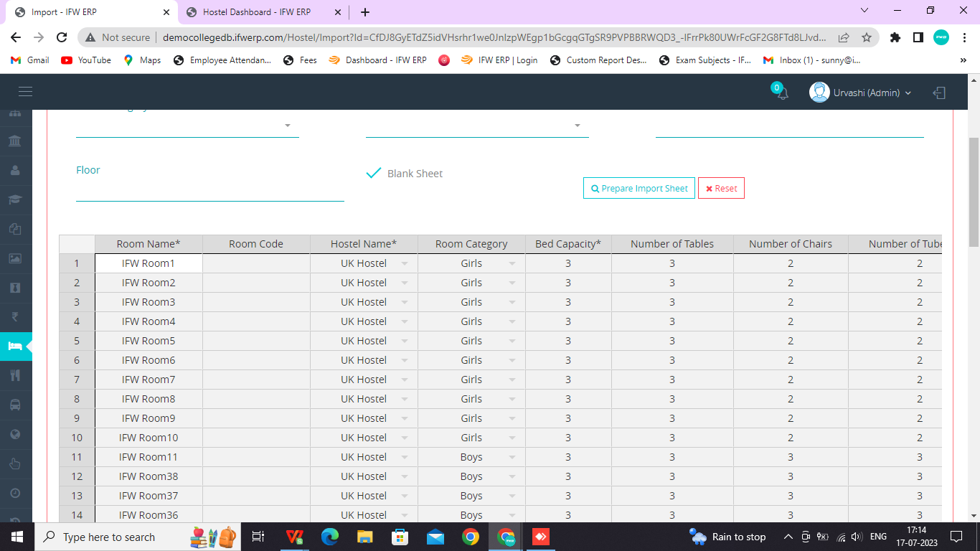Open browser extensions puzzle icon
980x551 pixels.
895,37
